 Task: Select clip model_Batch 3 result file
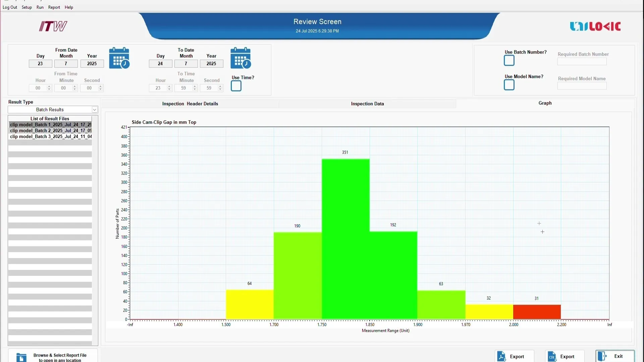50,136
